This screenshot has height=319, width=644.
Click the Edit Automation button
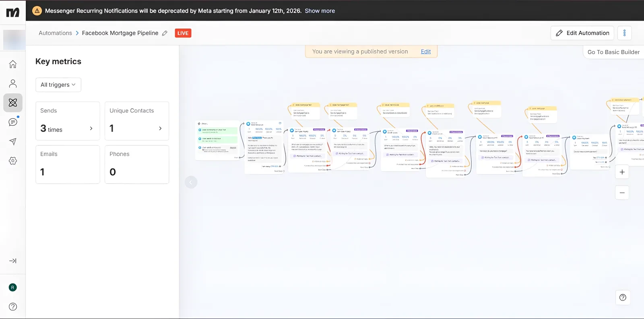[582, 33]
